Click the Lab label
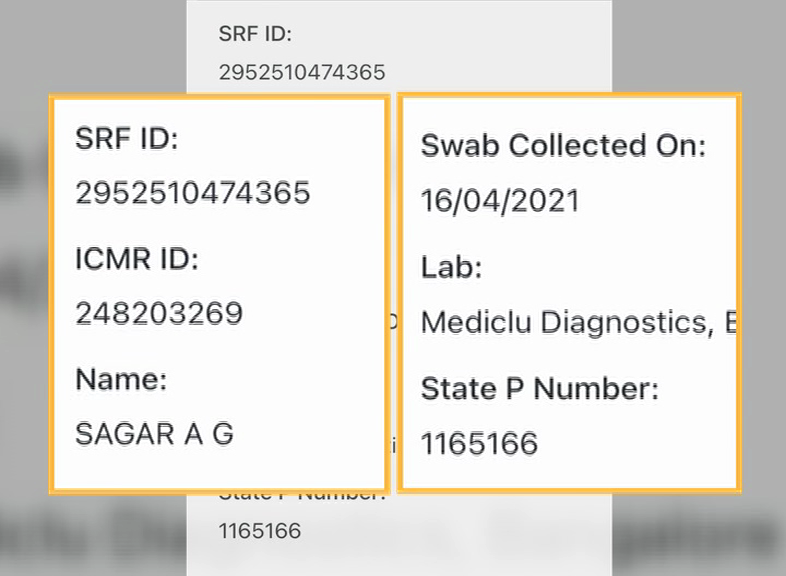Screen dimensions: 786x576 point(452,267)
